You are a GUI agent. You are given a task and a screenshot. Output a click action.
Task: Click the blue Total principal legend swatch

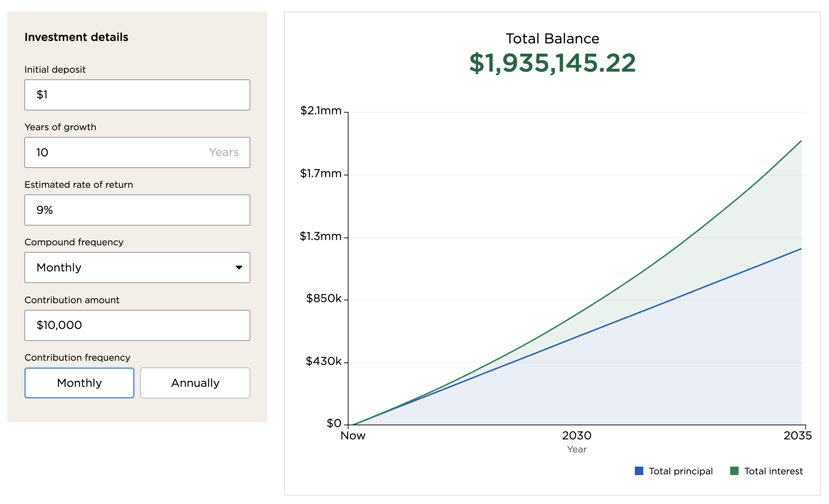coord(639,471)
